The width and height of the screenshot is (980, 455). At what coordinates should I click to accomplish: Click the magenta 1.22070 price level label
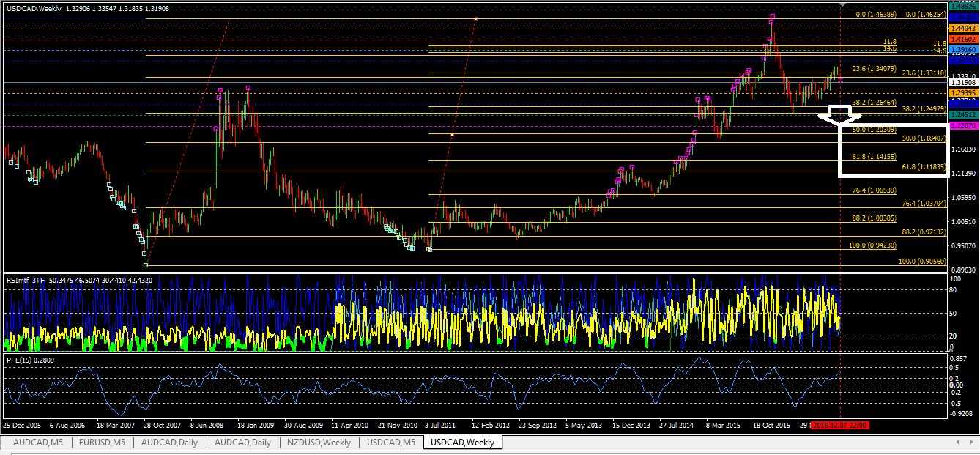point(962,126)
